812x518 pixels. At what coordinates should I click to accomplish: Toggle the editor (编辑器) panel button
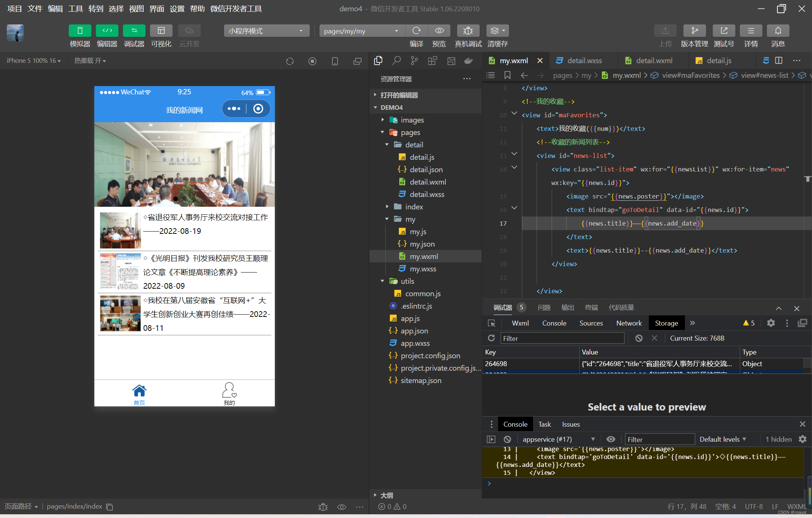click(107, 31)
